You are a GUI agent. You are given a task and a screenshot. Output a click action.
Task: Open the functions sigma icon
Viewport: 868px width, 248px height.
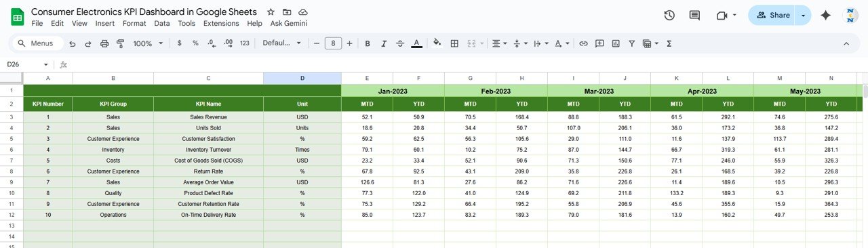669,43
